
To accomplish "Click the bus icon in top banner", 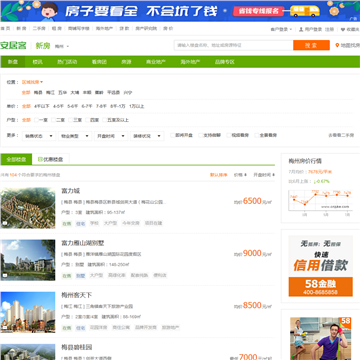I will click(x=305, y=11).
